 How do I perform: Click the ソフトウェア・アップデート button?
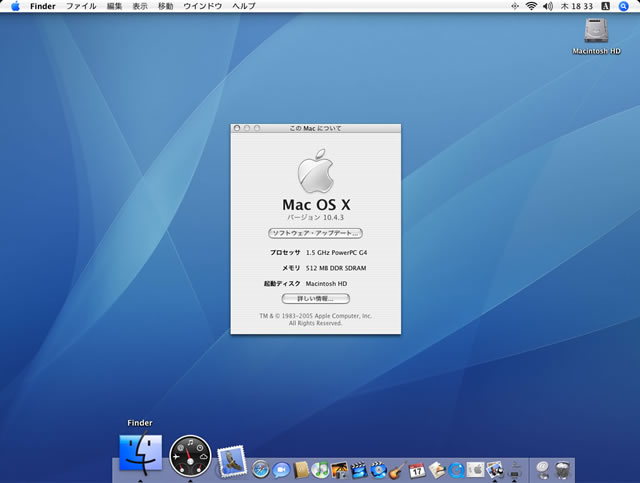(315, 233)
